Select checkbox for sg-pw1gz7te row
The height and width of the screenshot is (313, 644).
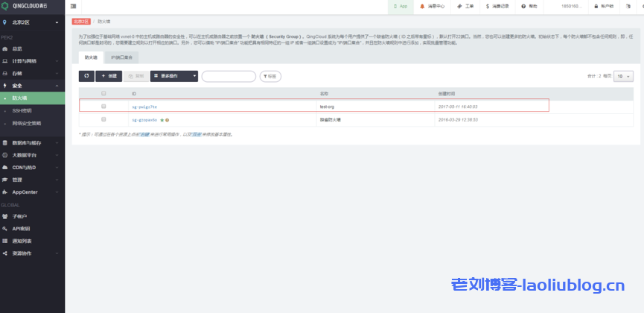pyautogui.click(x=103, y=107)
